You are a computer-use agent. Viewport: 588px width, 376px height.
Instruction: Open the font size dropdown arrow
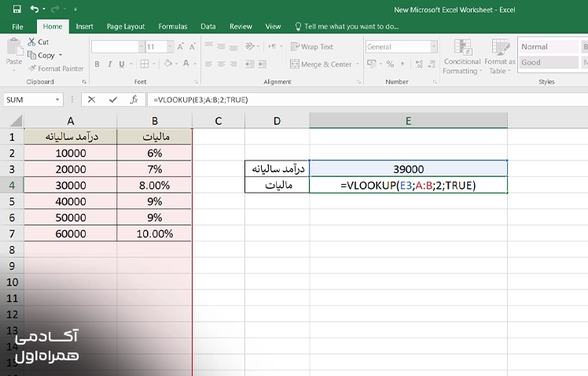pyautogui.click(x=170, y=46)
